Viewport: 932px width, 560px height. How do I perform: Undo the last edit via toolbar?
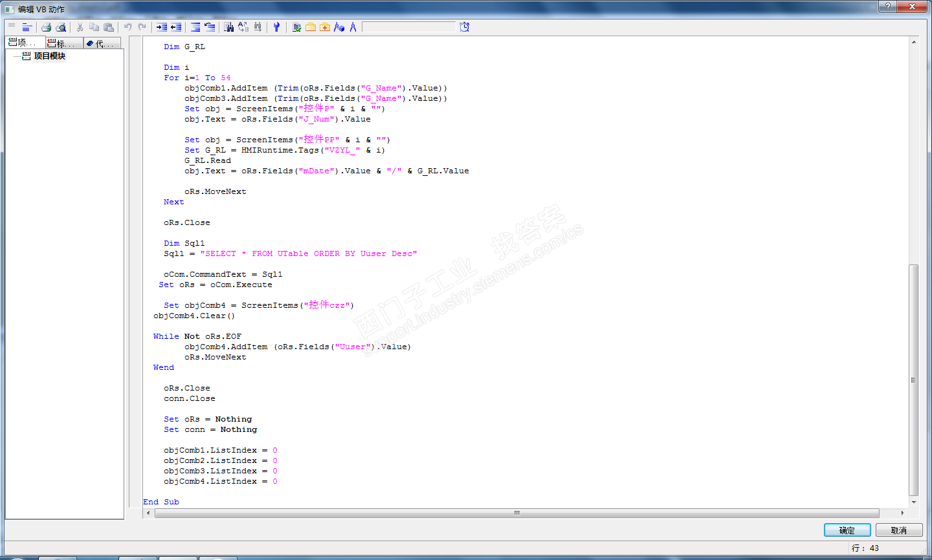pyautogui.click(x=128, y=27)
